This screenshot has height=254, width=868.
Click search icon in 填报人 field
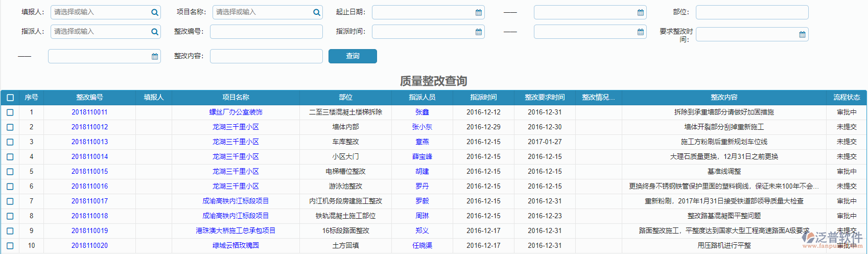point(155,12)
